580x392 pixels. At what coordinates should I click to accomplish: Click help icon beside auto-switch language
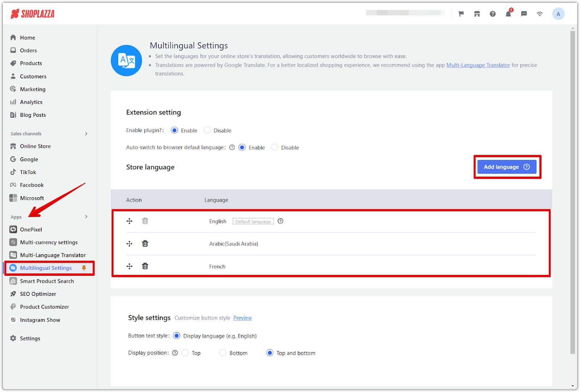232,147
